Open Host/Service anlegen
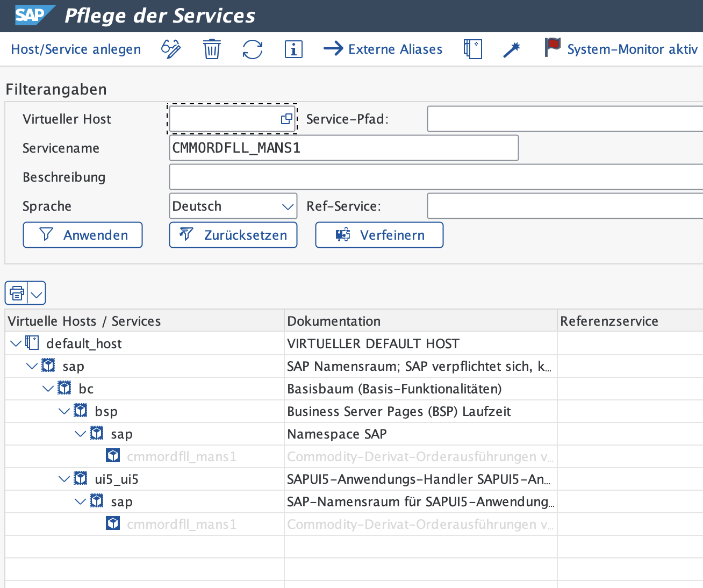 click(x=76, y=49)
